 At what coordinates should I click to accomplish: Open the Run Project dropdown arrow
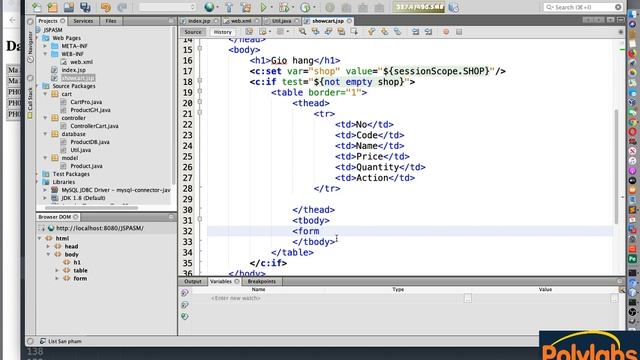click(271, 7)
